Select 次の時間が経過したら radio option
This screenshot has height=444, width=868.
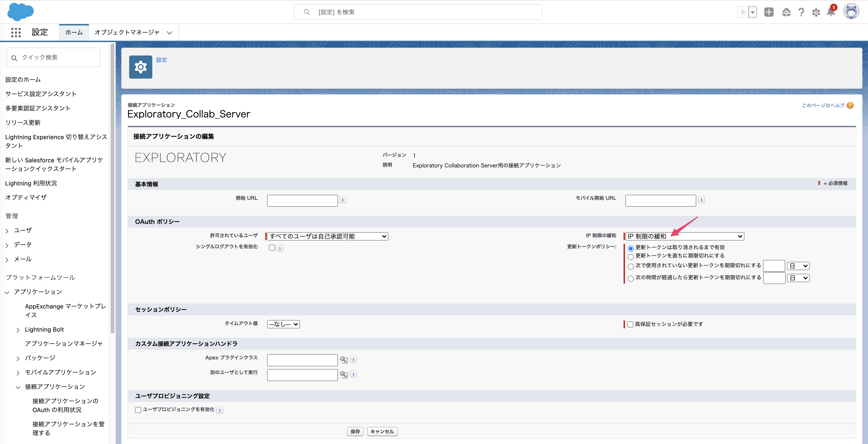pyautogui.click(x=631, y=278)
